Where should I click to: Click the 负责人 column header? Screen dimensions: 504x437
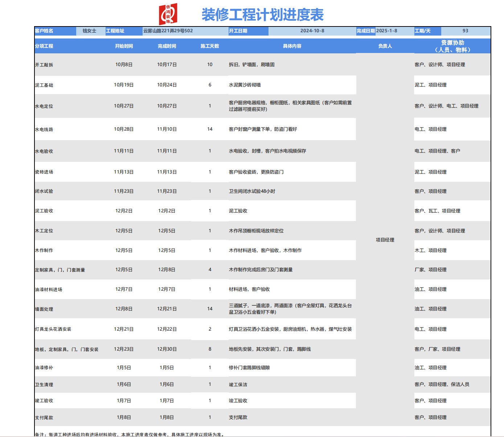(x=385, y=46)
